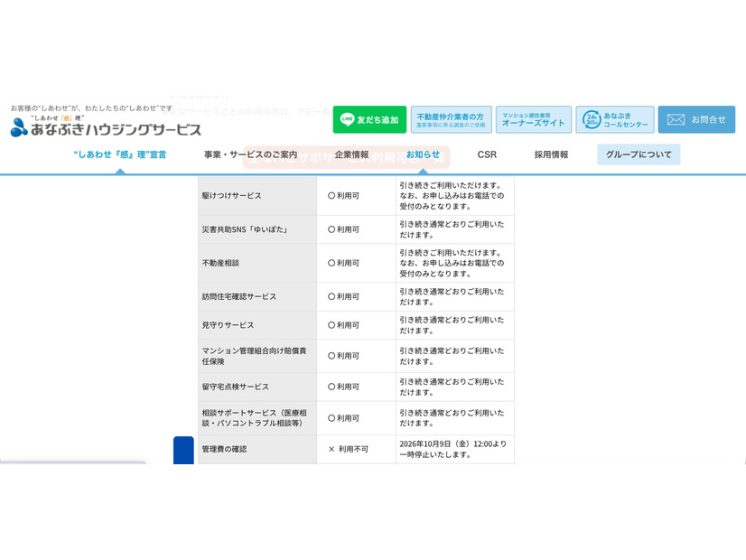Screen dimensions: 746x560
Task: Click the blue side tab beside table
Action: 183,450
